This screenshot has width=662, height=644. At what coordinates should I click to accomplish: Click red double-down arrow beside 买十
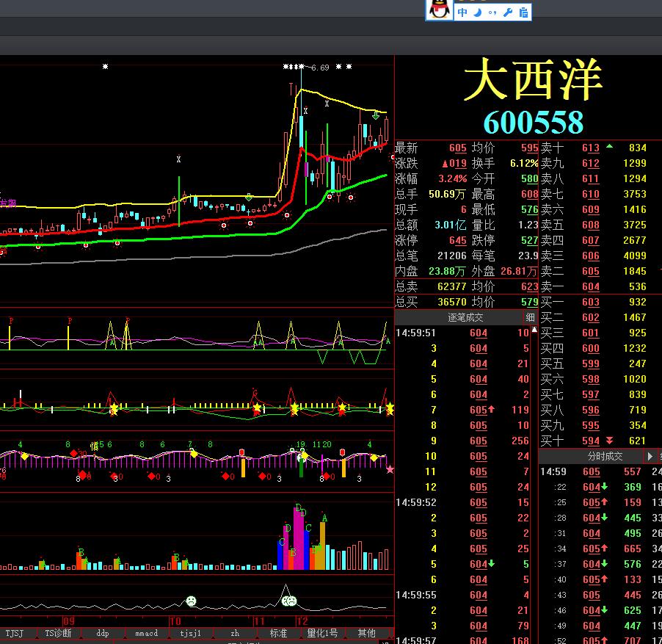(609, 441)
